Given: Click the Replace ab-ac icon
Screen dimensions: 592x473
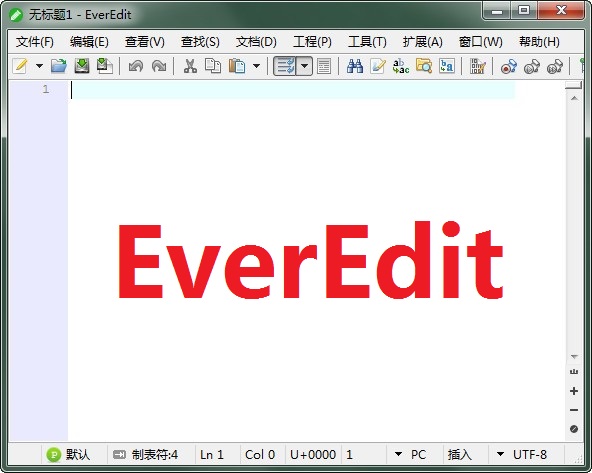Looking at the screenshot, I should coord(401,66).
